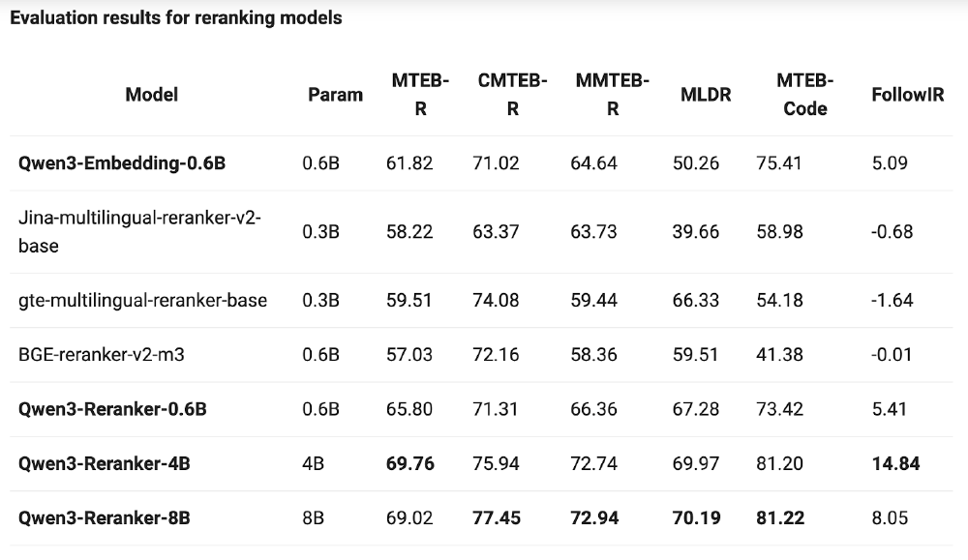Click the bold 77.45 CMTEB-R value

click(497, 518)
